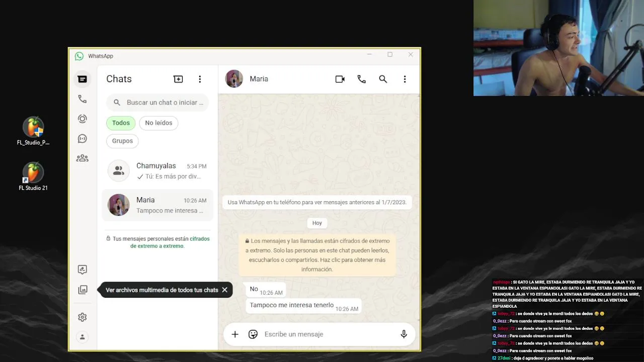
Task: Dismiss the multimedia files tooltip
Action: point(224,290)
